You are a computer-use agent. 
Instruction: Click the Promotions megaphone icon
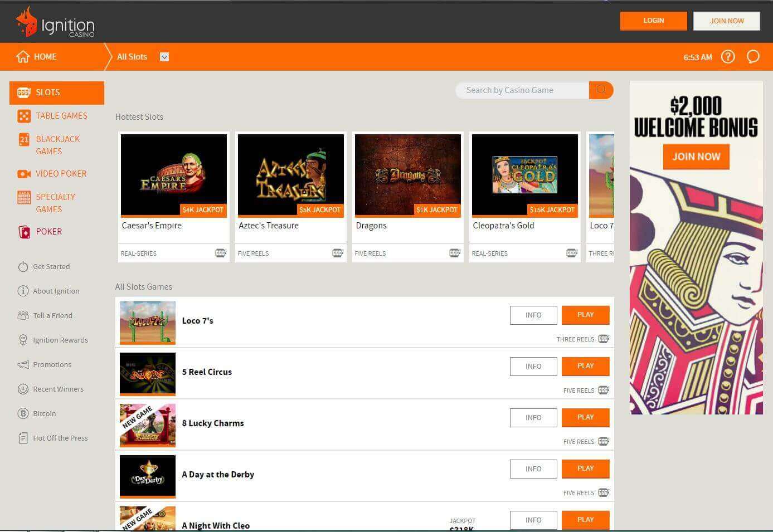(x=23, y=365)
